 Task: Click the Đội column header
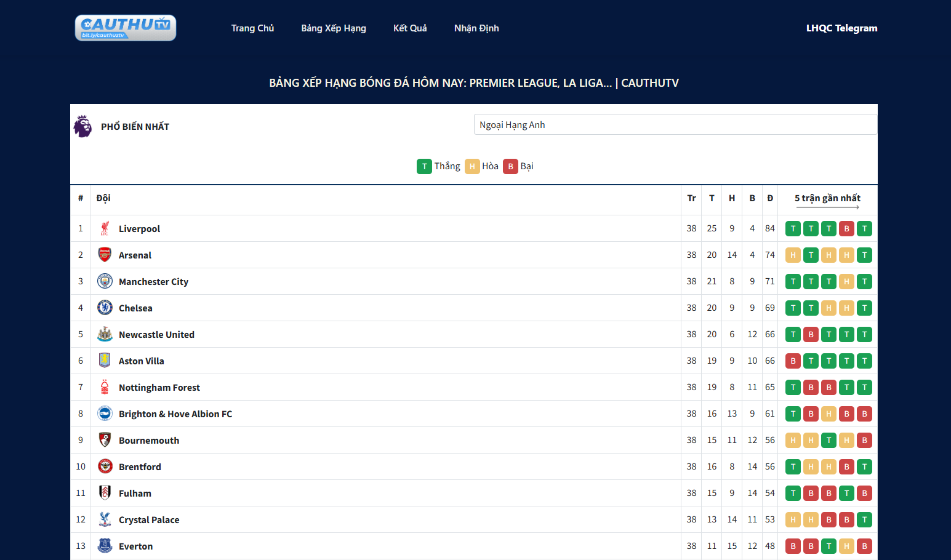pyautogui.click(x=103, y=198)
